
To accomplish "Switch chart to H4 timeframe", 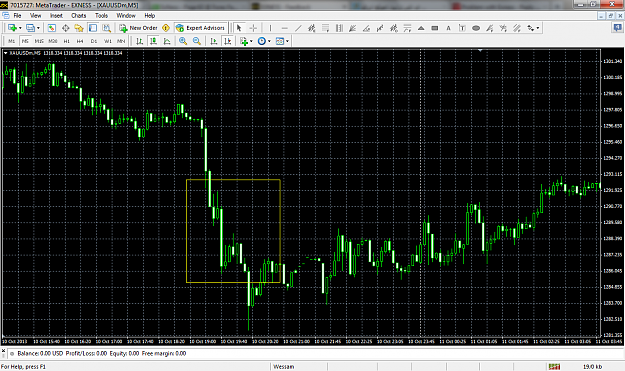I will point(80,41).
